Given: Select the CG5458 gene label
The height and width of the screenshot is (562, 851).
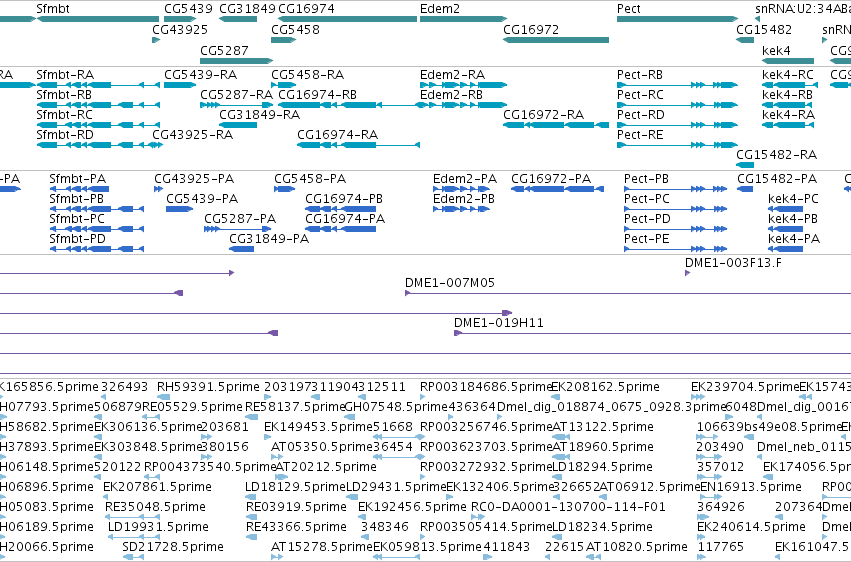Looking at the screenshot, I should [295, 29].
